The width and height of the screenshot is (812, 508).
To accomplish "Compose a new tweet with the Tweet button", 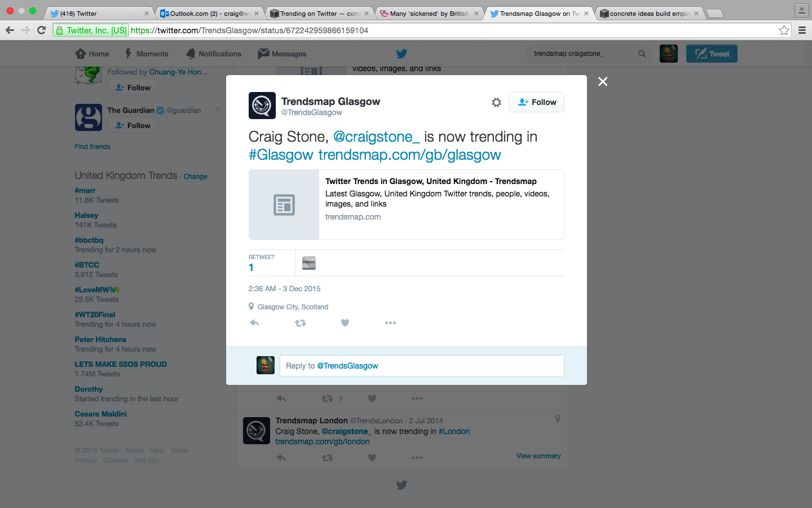I will pos(712,54).
